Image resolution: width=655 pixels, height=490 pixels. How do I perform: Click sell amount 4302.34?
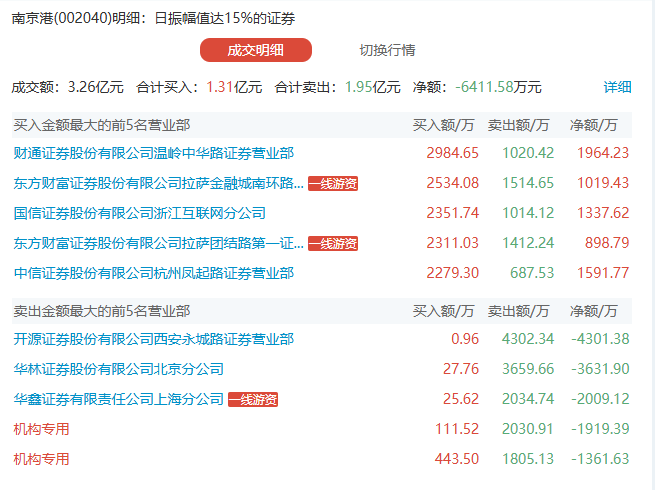[x=528, y=339]
